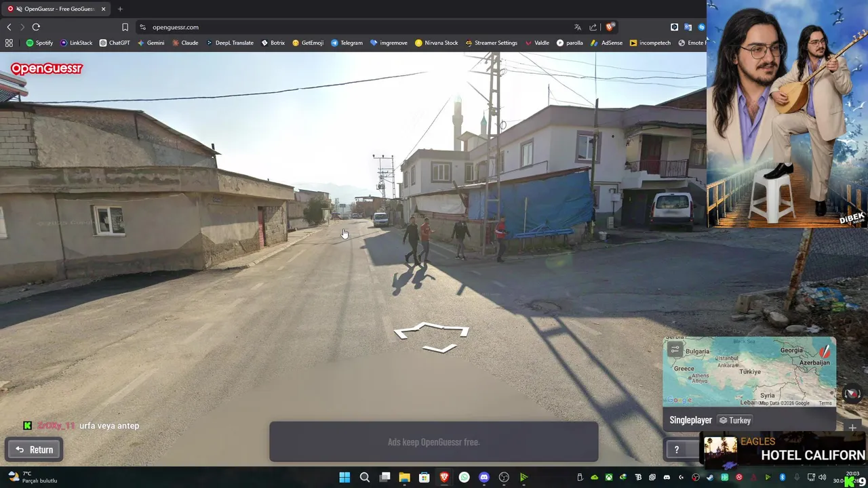Click the minimap over Türkiye
Screen dimensions: 868x488
tap(749, 371)
